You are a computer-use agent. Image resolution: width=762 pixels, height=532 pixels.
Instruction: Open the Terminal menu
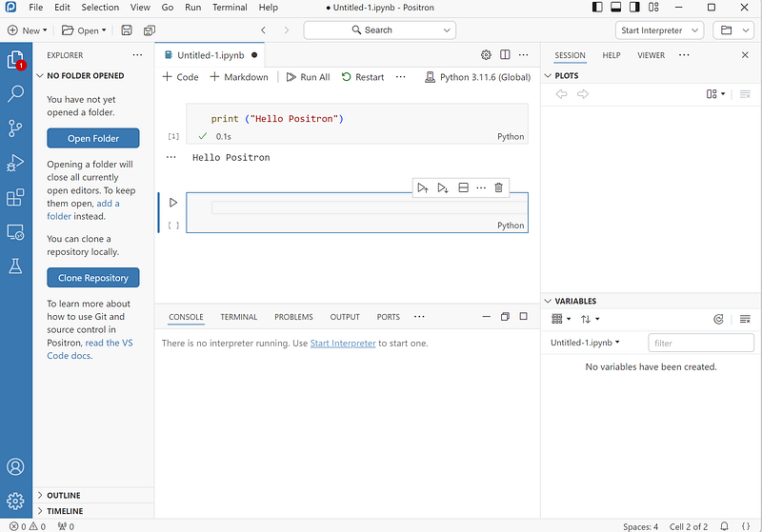(230, 8)
